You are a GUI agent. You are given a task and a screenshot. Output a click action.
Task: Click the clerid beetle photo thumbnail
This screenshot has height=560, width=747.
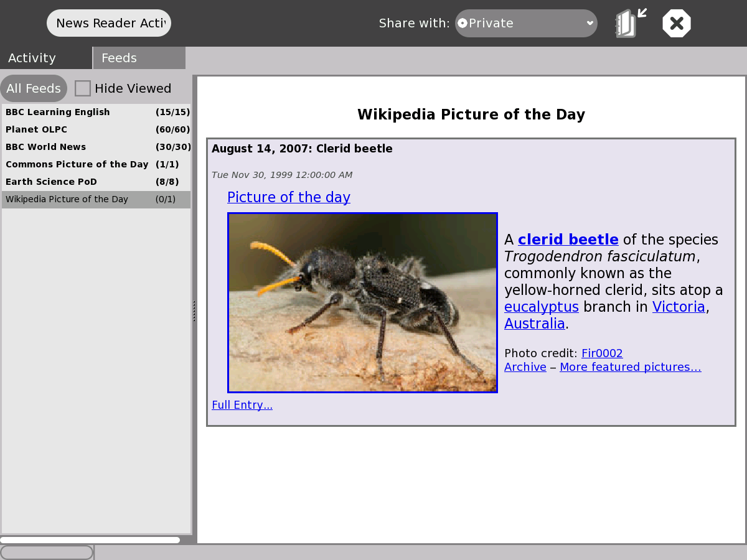[362, 302]
